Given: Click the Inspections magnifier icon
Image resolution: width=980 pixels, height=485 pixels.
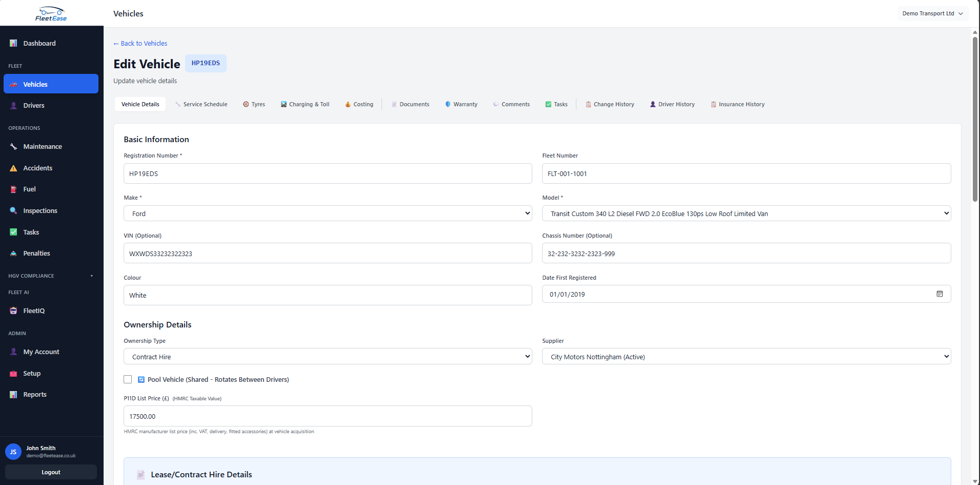Looking at the screenshot, I should (13, 211).
